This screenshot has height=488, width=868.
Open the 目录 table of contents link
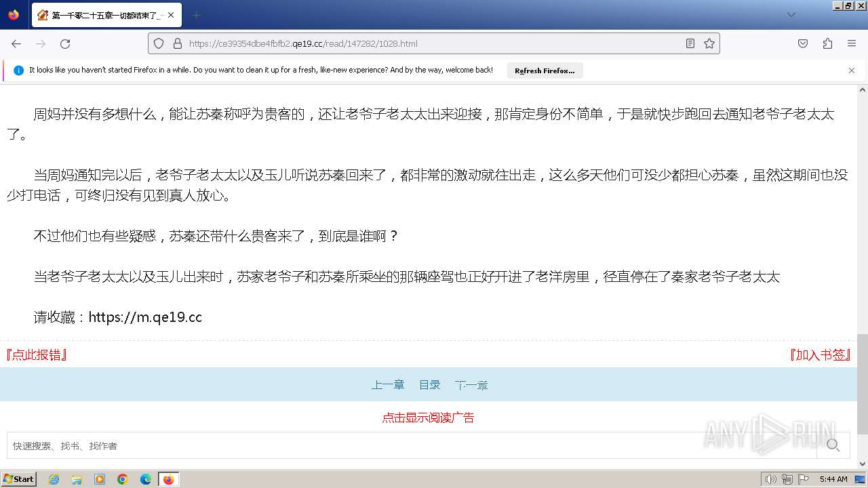[430, 385]
